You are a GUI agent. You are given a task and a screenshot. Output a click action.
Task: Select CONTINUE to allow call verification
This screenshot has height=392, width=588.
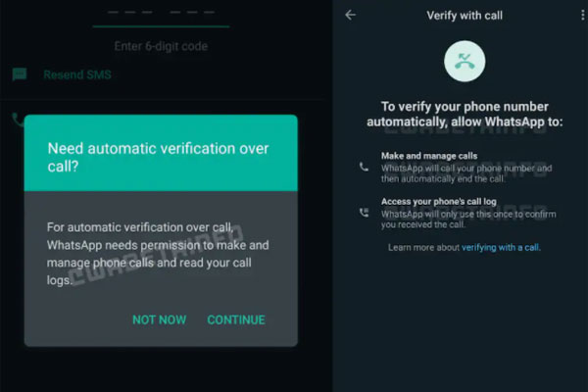pos(236,319)
